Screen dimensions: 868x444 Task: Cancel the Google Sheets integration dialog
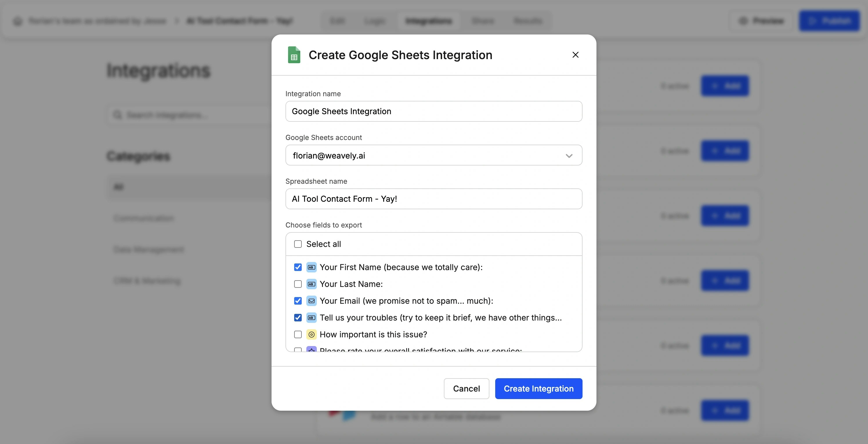pyautogui.click(x=466, y=388)
